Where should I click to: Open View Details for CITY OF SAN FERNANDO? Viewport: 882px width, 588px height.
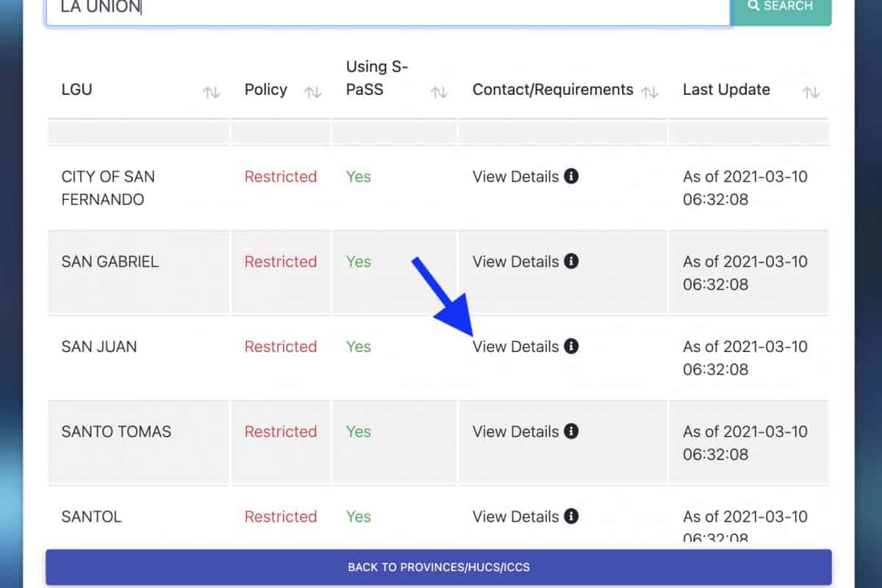click(x=515, y=176)
